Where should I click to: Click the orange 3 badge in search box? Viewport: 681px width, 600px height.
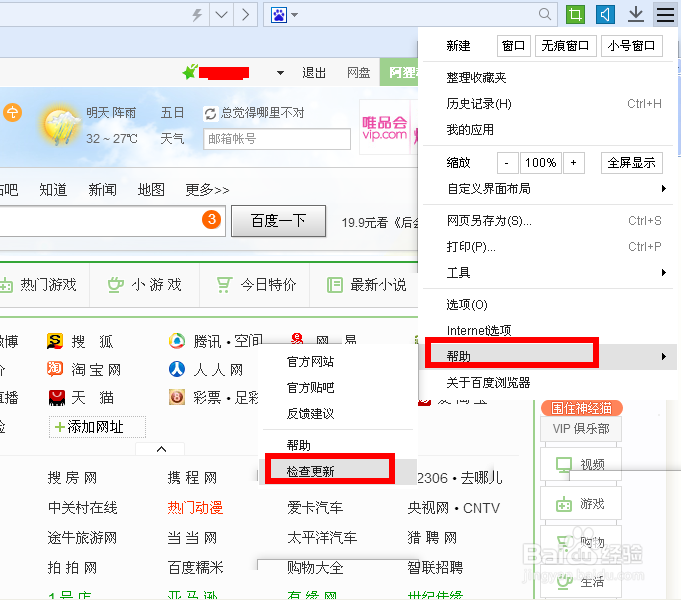tap(212, 219)
